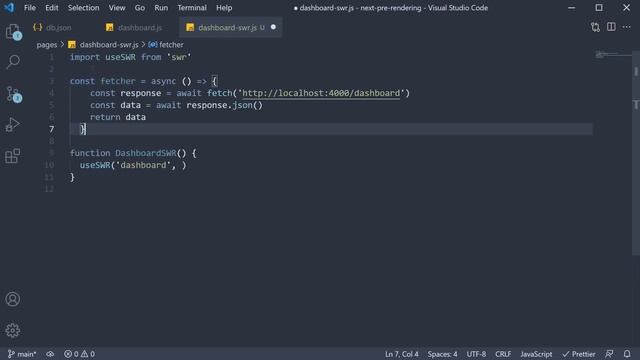This screenshot has width=640, height=360.
Task: Open the View menu
Action: click(x=117, y=8)
